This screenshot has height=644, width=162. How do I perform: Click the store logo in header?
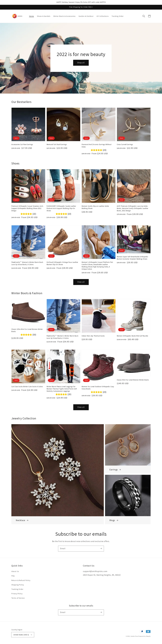tap(17, 16)
